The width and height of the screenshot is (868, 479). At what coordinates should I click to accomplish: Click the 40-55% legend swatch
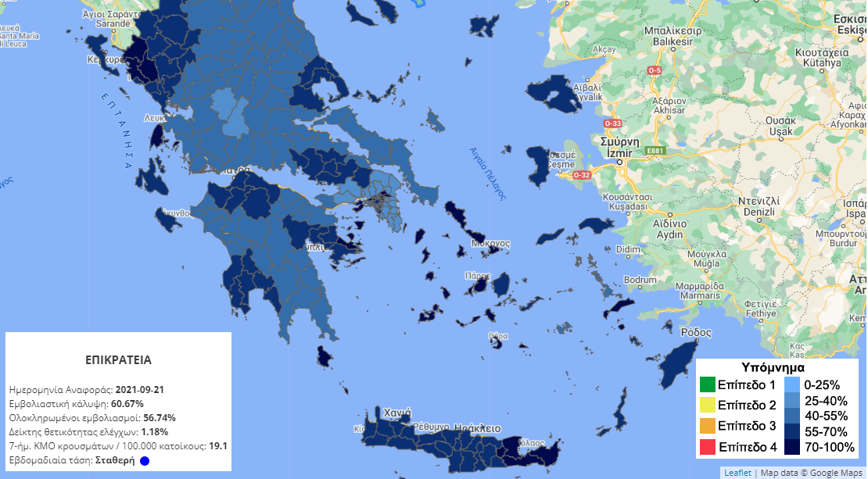pyautogui.click(x=793, y=416)
